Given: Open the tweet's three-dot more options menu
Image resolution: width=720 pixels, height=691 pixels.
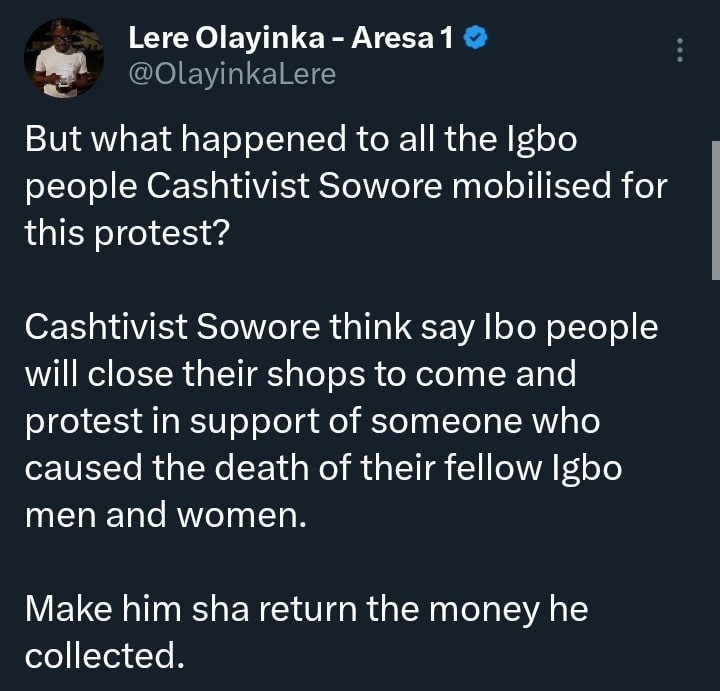Looking at the screenshot, I should [x=680, y=49].
